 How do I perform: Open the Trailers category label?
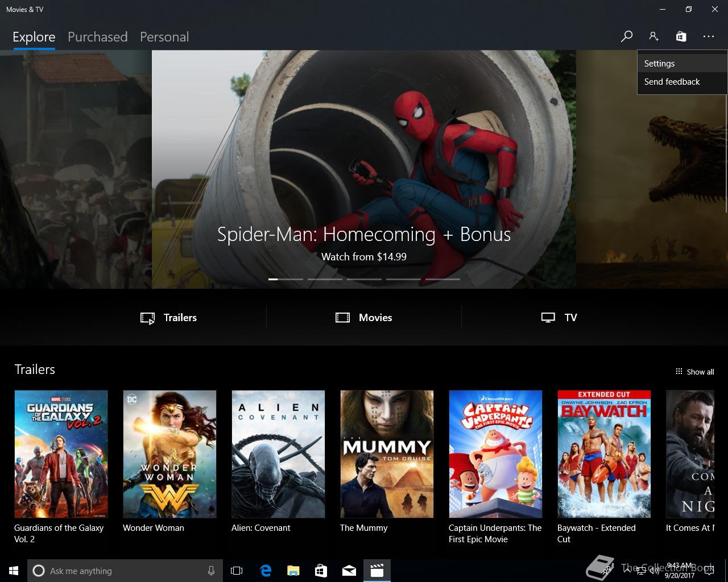point(180,318)
